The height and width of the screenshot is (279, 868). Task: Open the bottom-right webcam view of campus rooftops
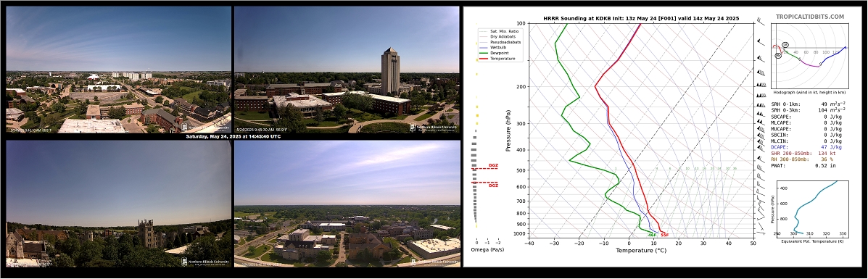(347, 203)
